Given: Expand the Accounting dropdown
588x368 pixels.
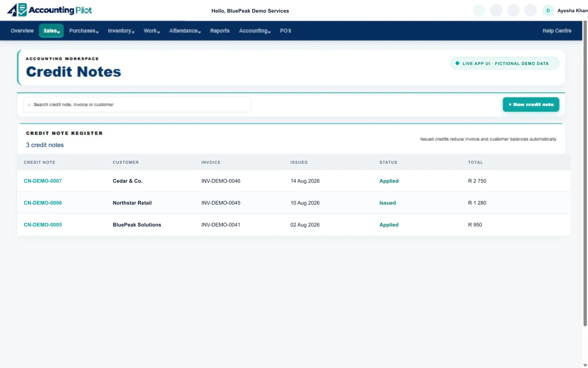Looking at the screenshot, I should click(x=255, y=31).
